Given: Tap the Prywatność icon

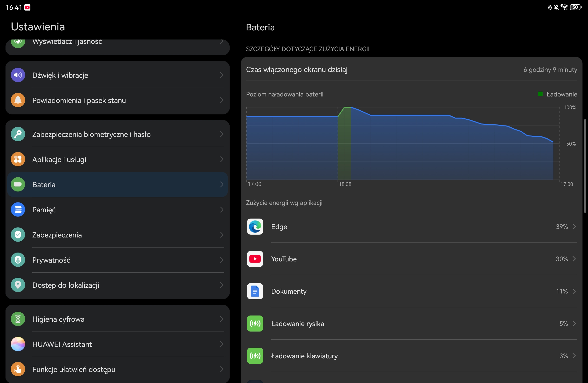Looking at the screenshot, I should (x=18, y=260).
